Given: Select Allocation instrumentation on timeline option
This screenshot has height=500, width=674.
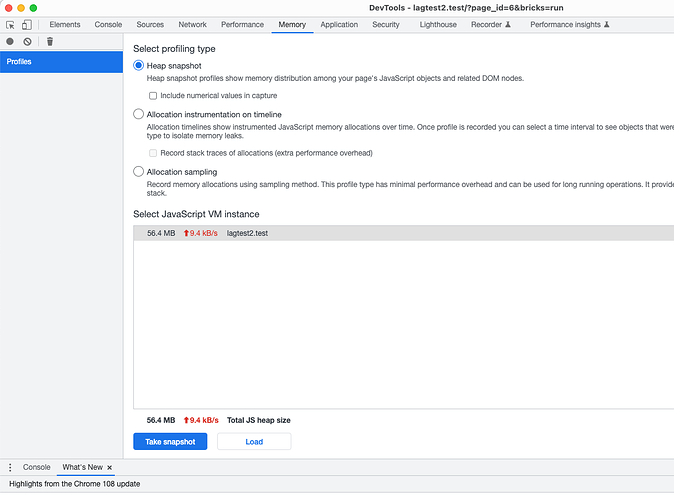Looking at the screenshot, I should (x=139, y=114).
